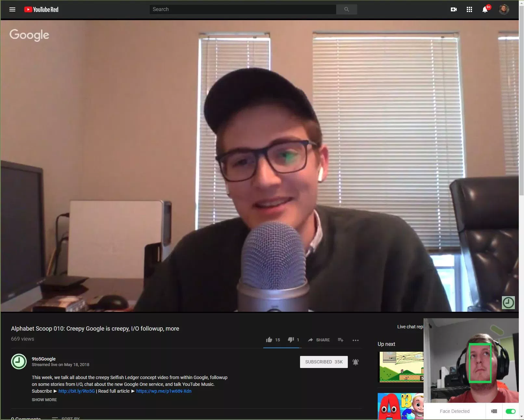Screen dimensions: 524x420
Task: Open the notifications bell in header
Action: point(485,9)
